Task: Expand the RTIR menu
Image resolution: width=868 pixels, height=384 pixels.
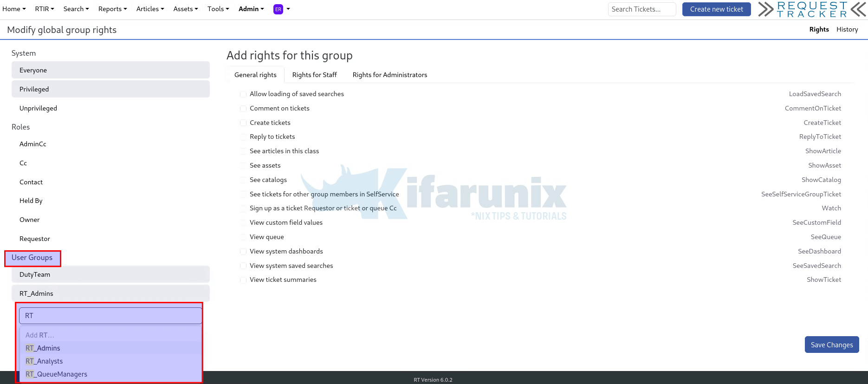Action: (x=45, y=9)
